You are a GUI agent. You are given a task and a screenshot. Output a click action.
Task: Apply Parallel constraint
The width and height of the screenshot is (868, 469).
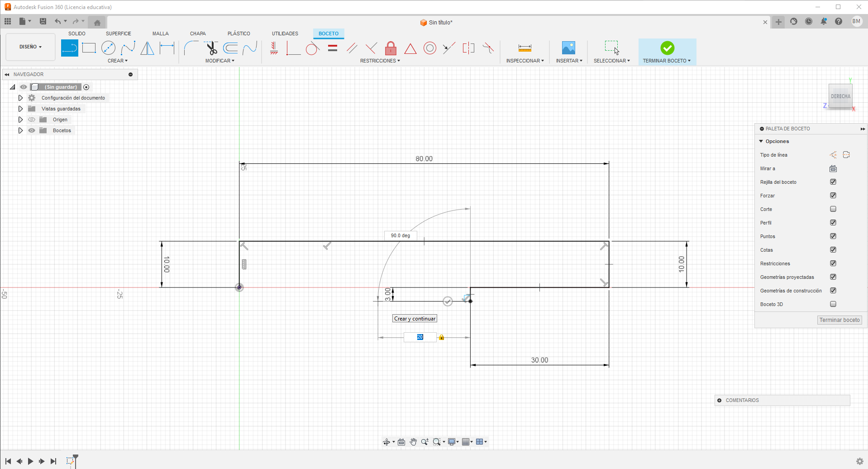[352, 48]
